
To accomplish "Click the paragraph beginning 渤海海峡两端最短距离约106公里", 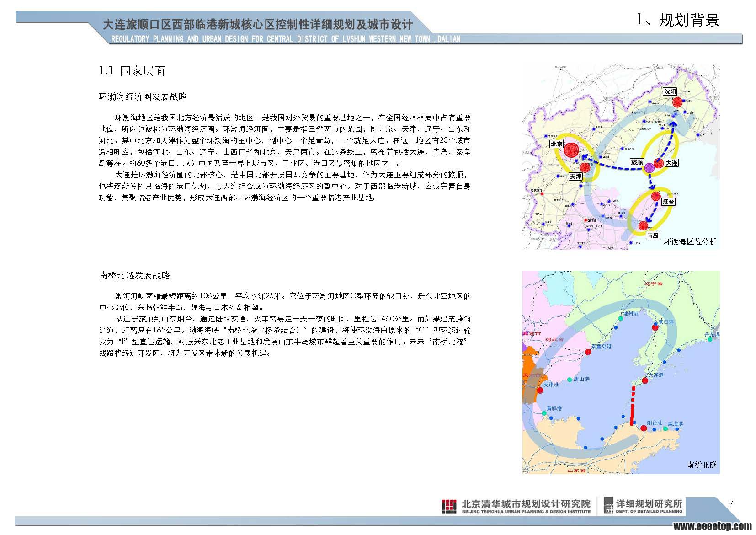I will (x=285, y=302).
